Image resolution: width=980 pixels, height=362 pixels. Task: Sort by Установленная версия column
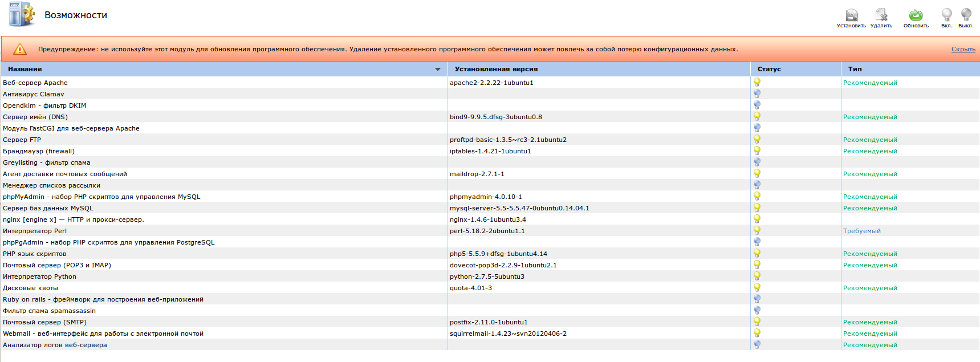(496, 69)
